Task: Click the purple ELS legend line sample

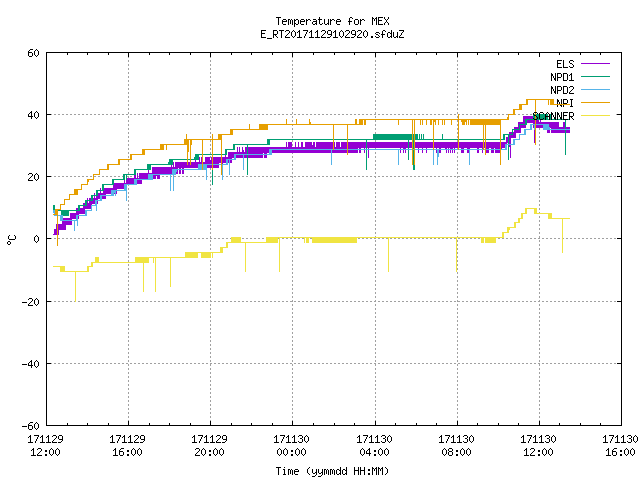Action: [x=595, y=64]
